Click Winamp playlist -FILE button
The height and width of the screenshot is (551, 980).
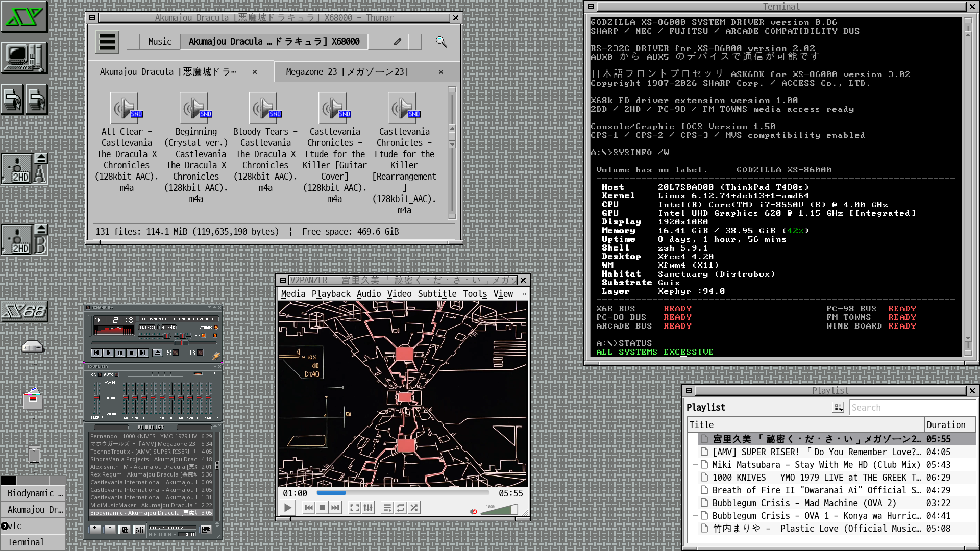tap(110, 530)
